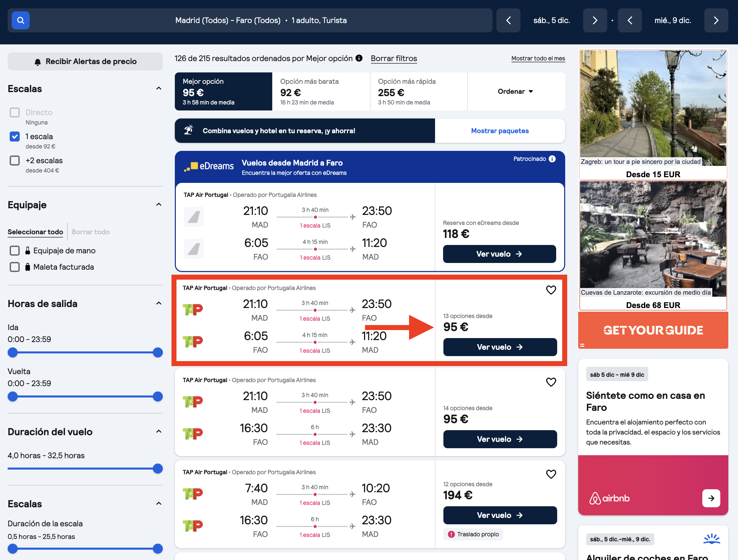
Task: Click the eDreams logo
Action: tap(209, 166)
